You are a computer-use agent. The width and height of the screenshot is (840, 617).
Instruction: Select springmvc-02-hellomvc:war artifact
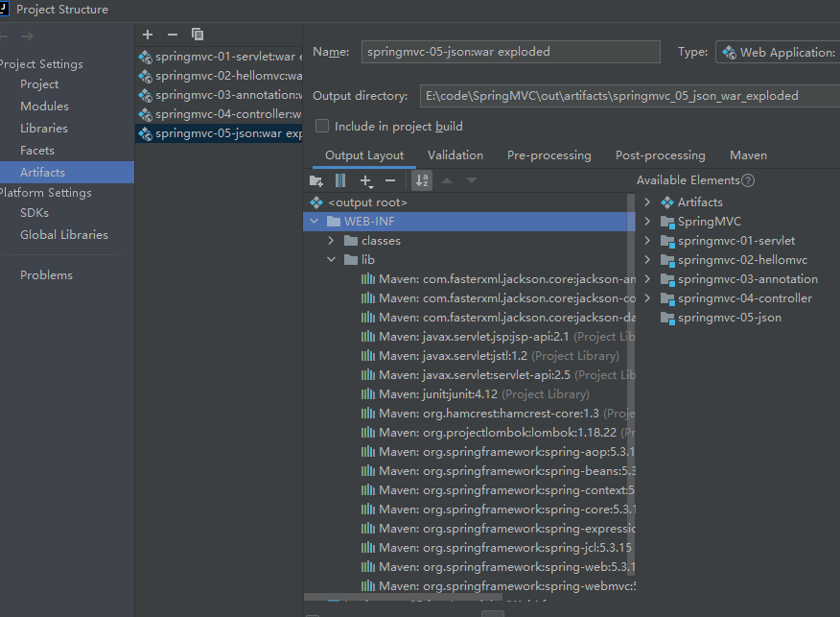(219, 76)
